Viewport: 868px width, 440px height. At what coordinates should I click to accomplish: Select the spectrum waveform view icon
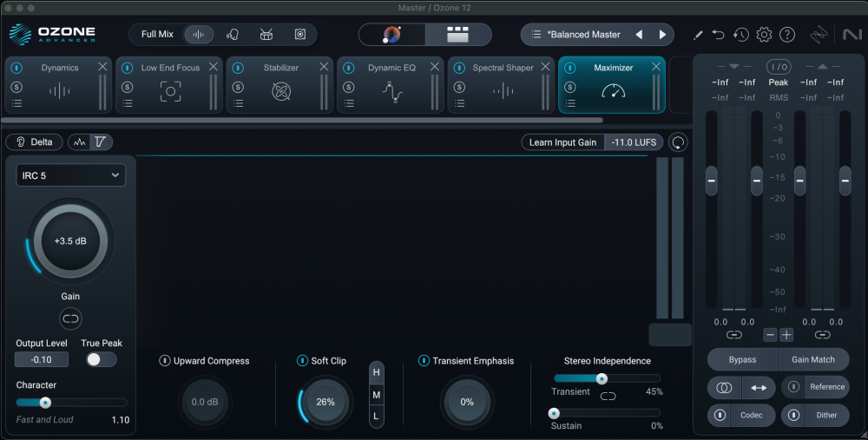pyautogui.click(x=80, y=142)
